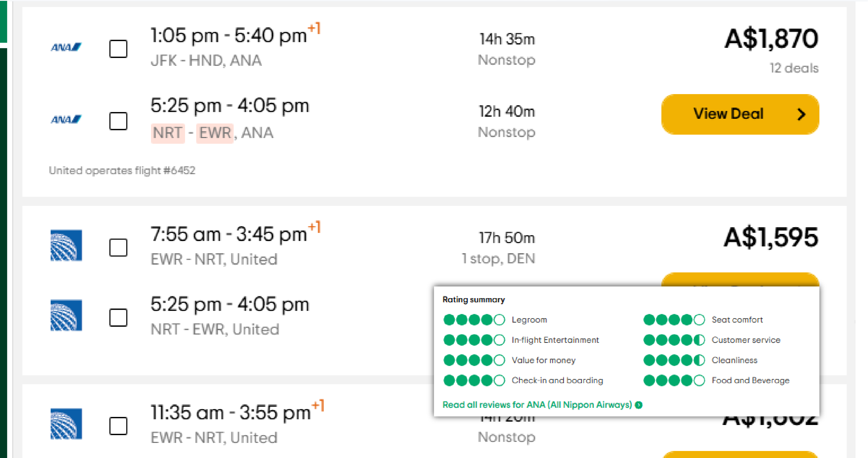Click ANA logo on JFK - HND flight
This screenshot has width=868, height=458.
[x=66, y=47]
